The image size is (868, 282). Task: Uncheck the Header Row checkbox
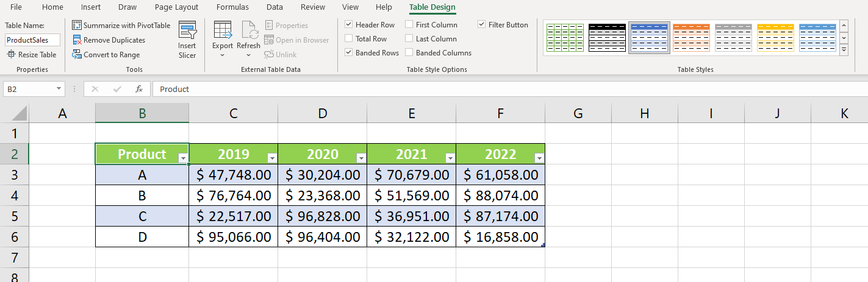348,25
